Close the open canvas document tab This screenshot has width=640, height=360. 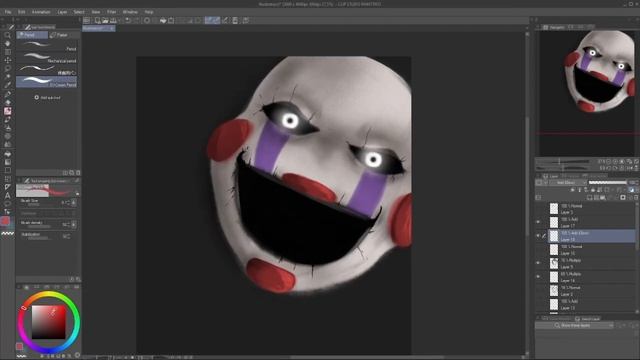click(x=111, y=28)
